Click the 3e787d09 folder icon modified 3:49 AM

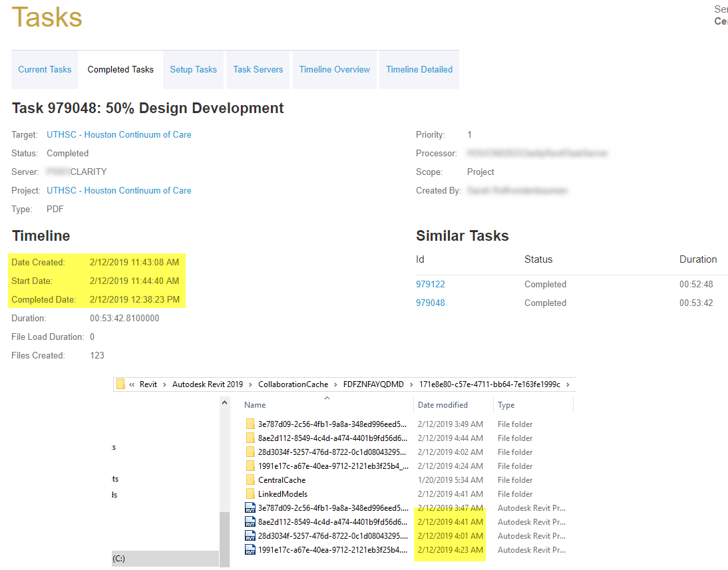[250, 424]
